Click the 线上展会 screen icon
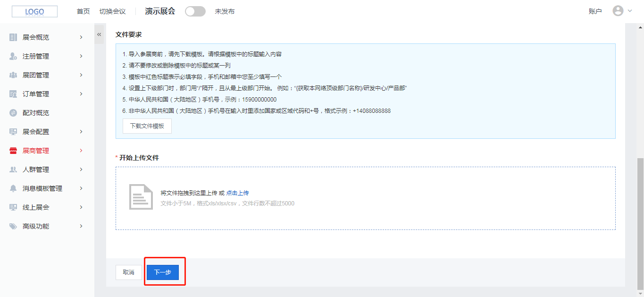The width and height of the screenshot is (644, 297). click(x=13, y=207)
